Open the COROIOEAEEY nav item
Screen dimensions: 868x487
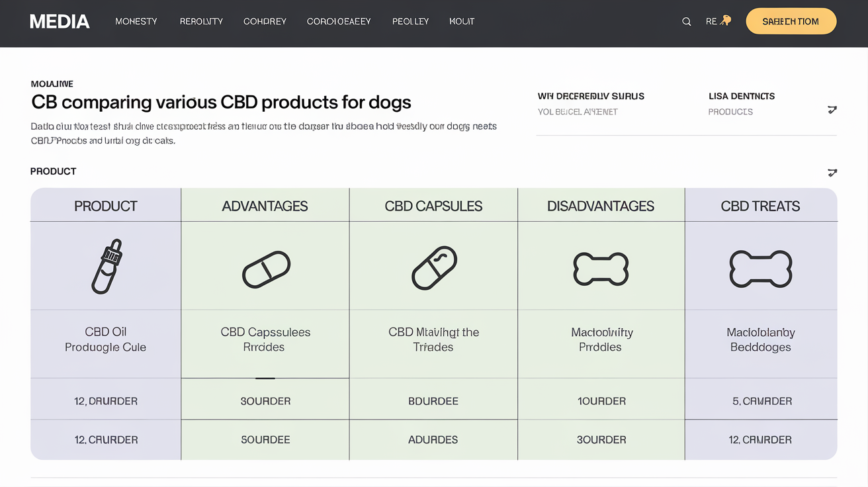(x=339, y=22)
